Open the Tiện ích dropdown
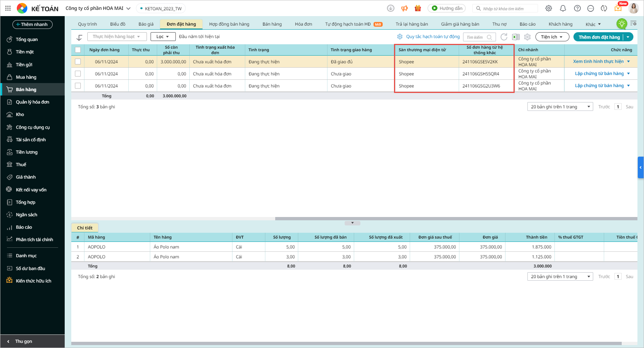This screenshot has height=348, width=644. (x=552, y=37)
